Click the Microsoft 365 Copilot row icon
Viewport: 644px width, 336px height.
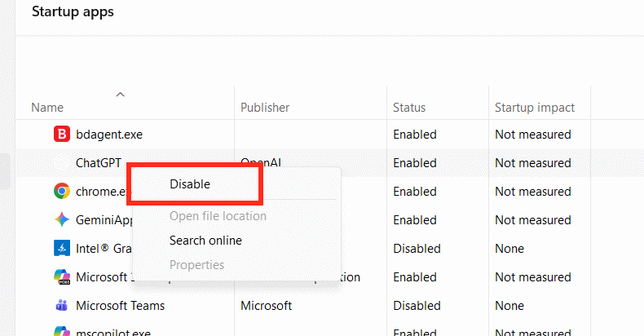click(62, 276)
